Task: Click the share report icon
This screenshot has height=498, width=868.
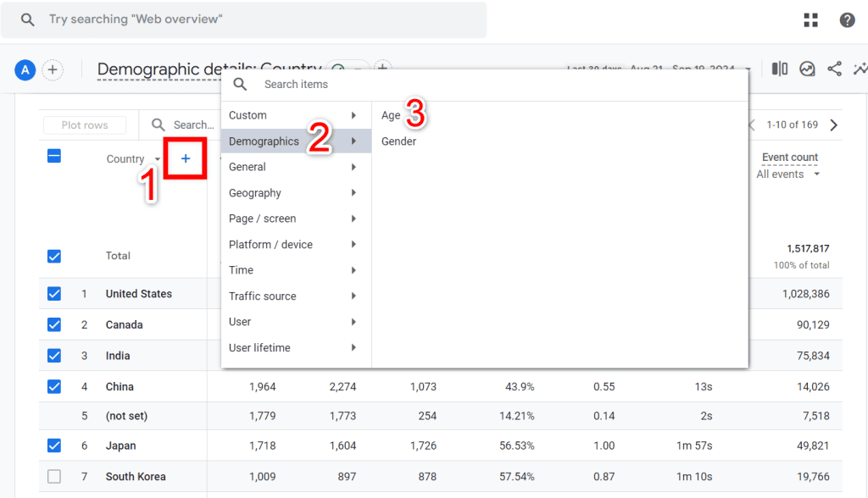Action: 834,69
